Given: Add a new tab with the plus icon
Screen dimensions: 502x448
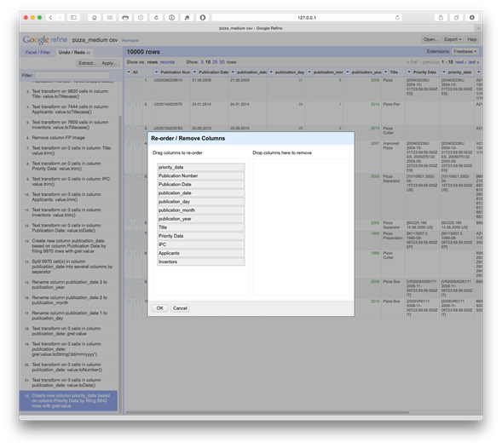Looking at the screenshot, I should [x=479, y=28].
